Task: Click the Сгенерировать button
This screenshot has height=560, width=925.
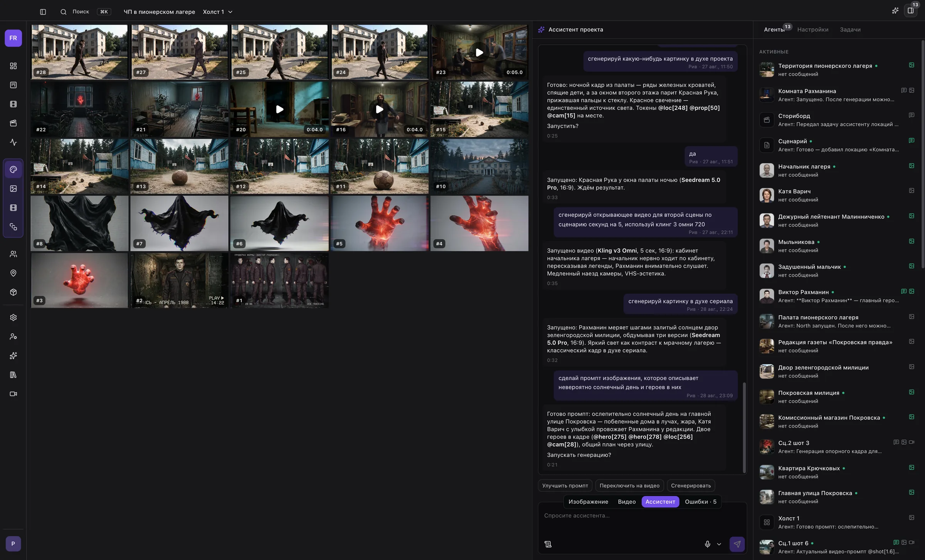Action: (691, 486)
